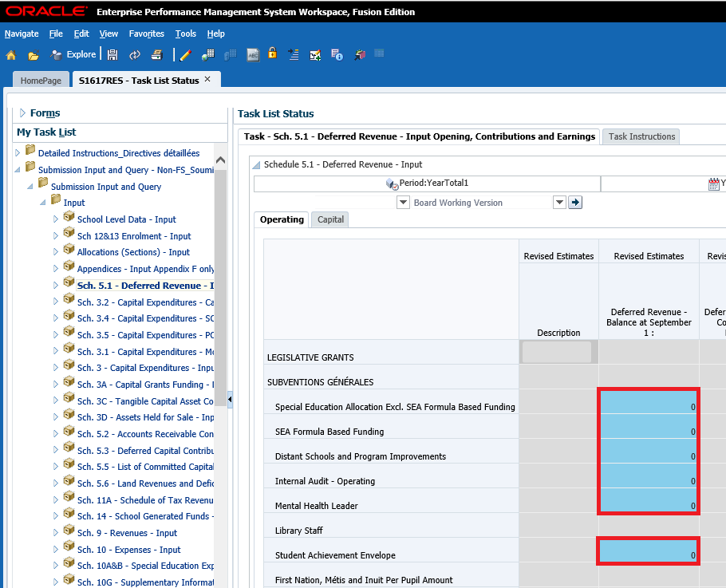This screenshot has width=726, height=588.
Task: Switch to the HomePage tab
Action: (41, 81)
